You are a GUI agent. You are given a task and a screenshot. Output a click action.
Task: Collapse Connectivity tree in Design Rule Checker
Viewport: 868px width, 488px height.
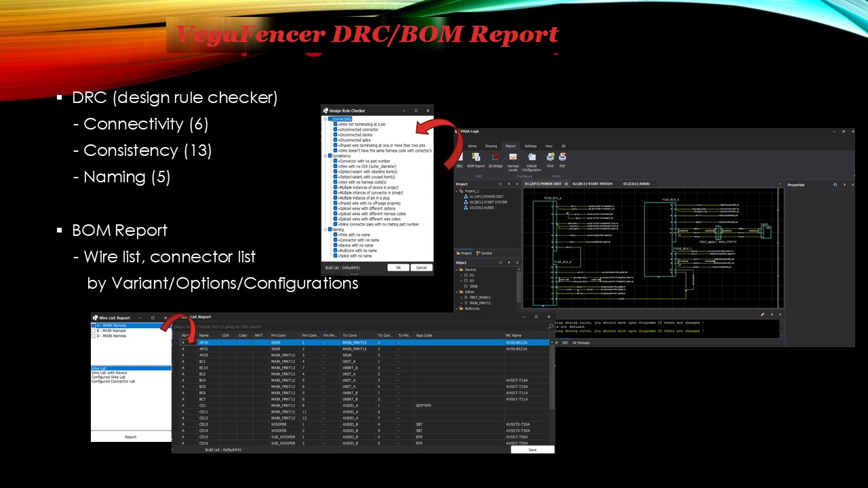click(325, 119)
